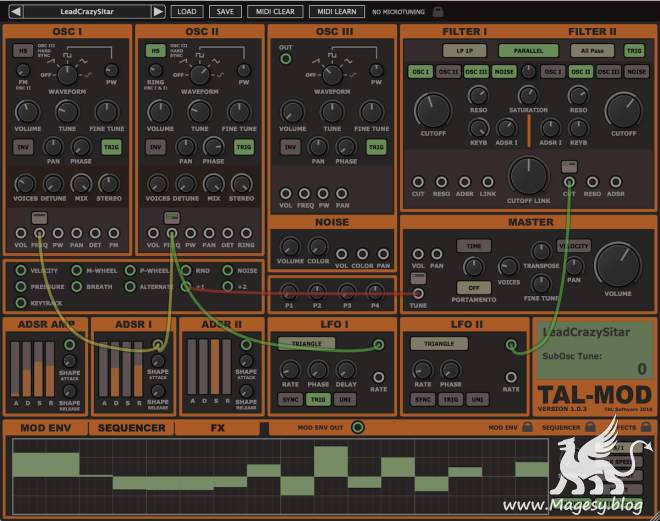Click the M-WHEEL modulation source jack
This screenshot has height=521, width=660.
[77, 270]
